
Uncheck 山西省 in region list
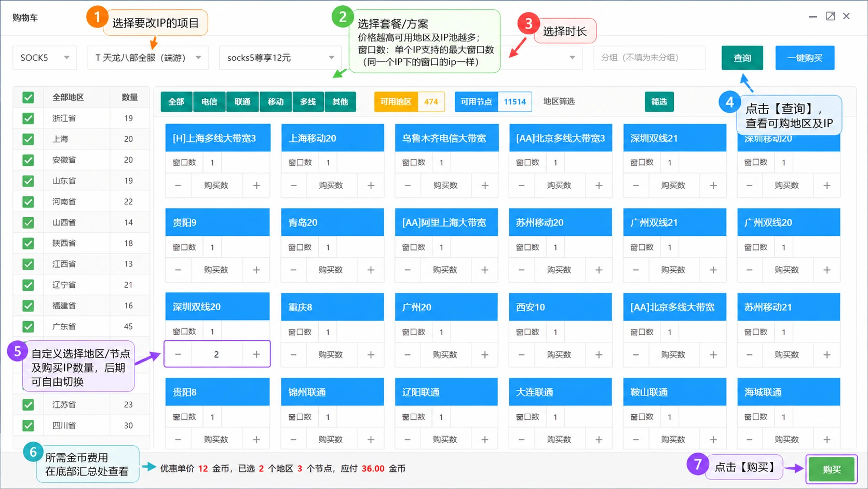tap(28, 222)
